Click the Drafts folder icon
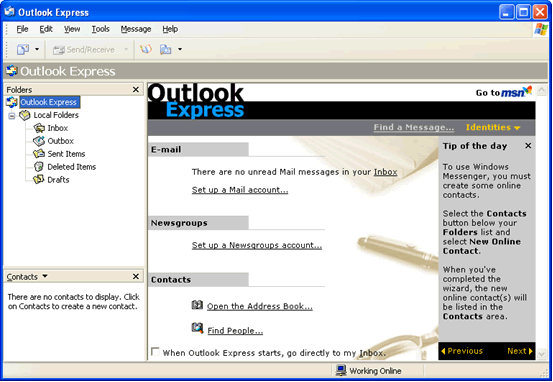The width and height of the screenshot is (553, 382). coord(39,180)
